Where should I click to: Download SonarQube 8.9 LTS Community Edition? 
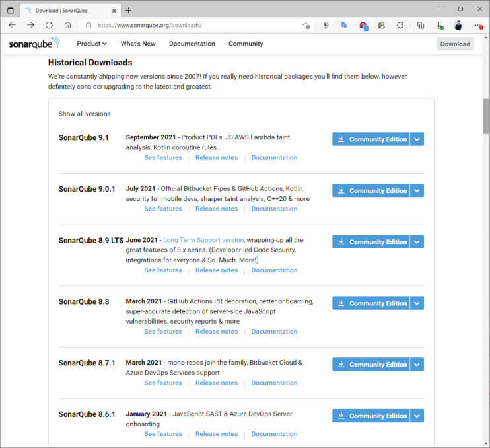(x=371, y=242)
